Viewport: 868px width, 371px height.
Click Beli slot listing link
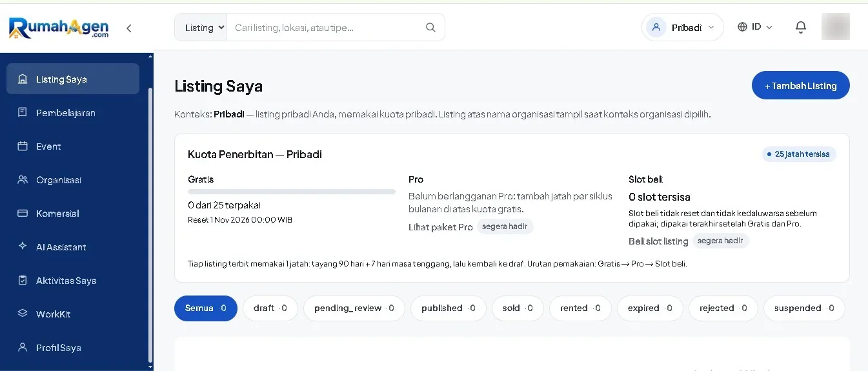658,241
